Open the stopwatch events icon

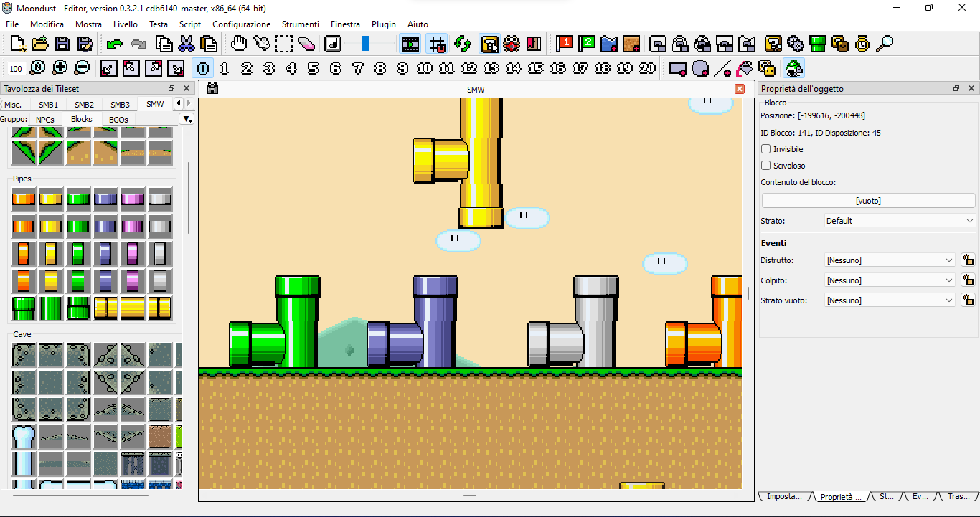862,44
